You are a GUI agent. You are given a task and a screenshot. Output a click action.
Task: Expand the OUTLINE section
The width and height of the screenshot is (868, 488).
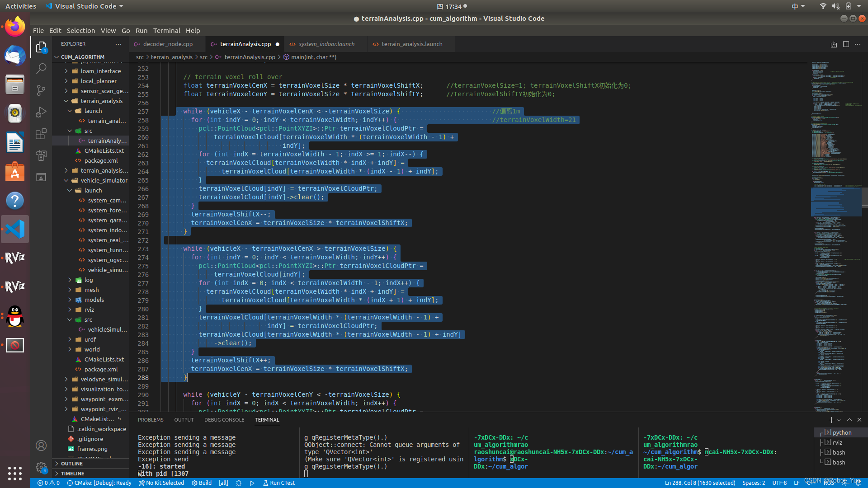pos(90,464)
